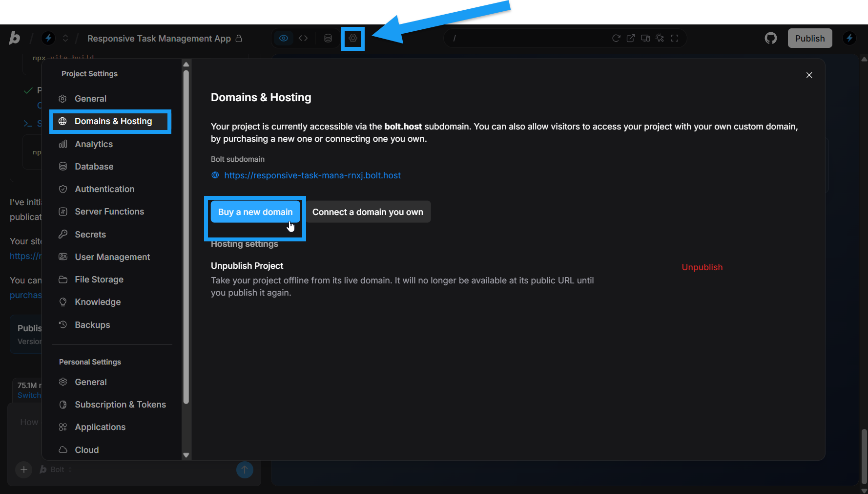
Task: Open Secrets settings section
Action: (x=111, y=235)
